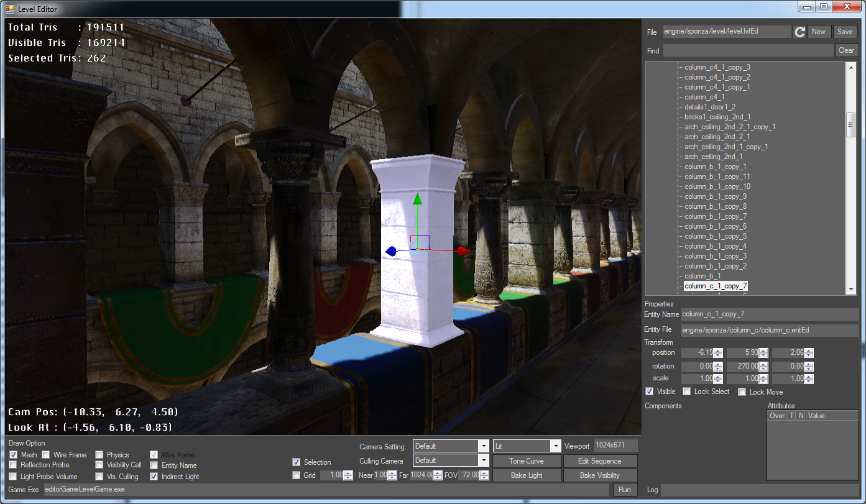Enable the Vis. Culling checkbox

(x=99, y=477)
